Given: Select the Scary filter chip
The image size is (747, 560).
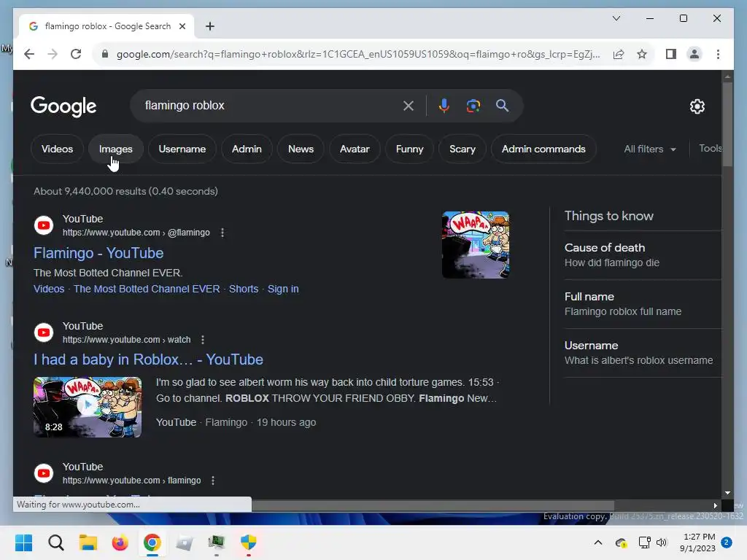Looking at the screenshot, I should pos(462,149).
